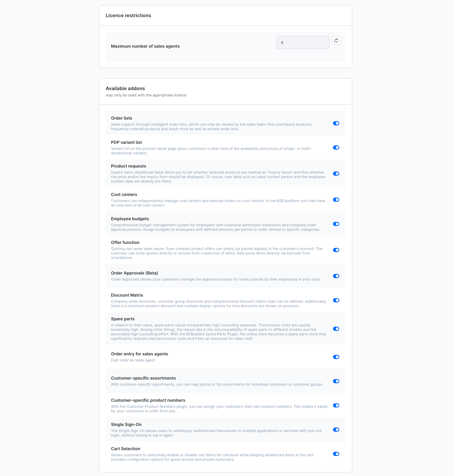The height and width of the screenshot is (476, 454).
Task: Switch off the Offer function toggle
Action: [x=336, y=250]
